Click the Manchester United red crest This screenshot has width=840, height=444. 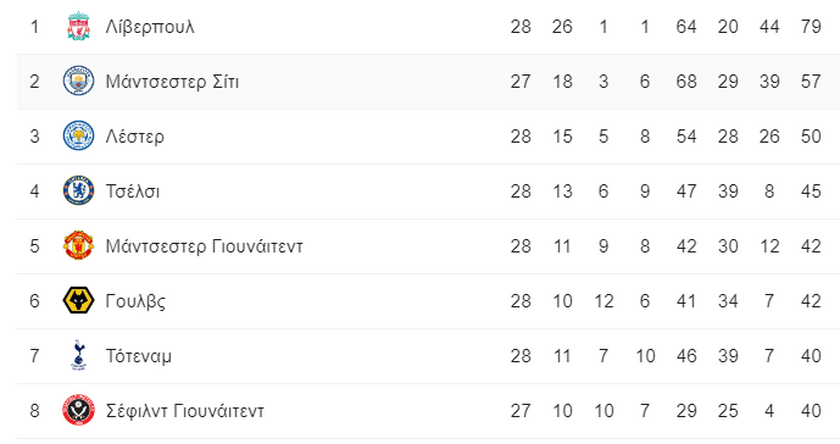[x=78, y=246]
